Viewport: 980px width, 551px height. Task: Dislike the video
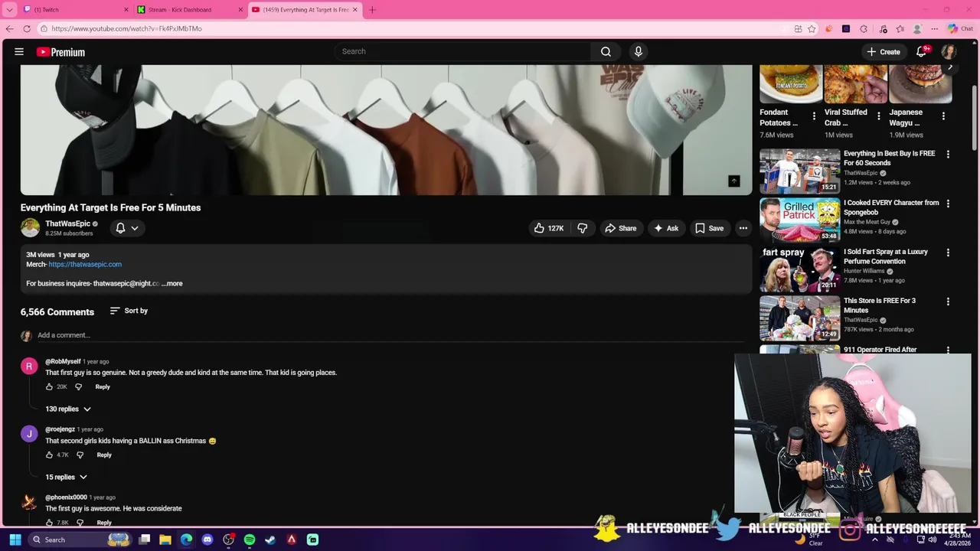point(583,228)
